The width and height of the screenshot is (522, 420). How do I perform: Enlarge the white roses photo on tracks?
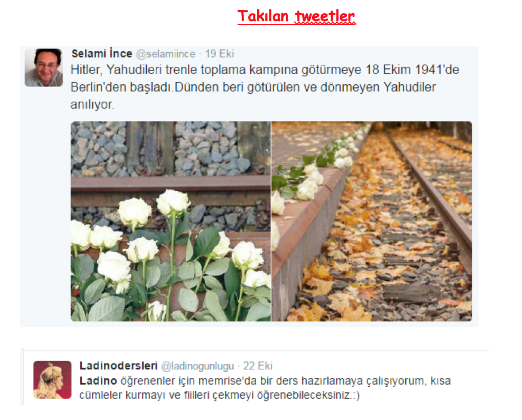(x=170, y=221)
